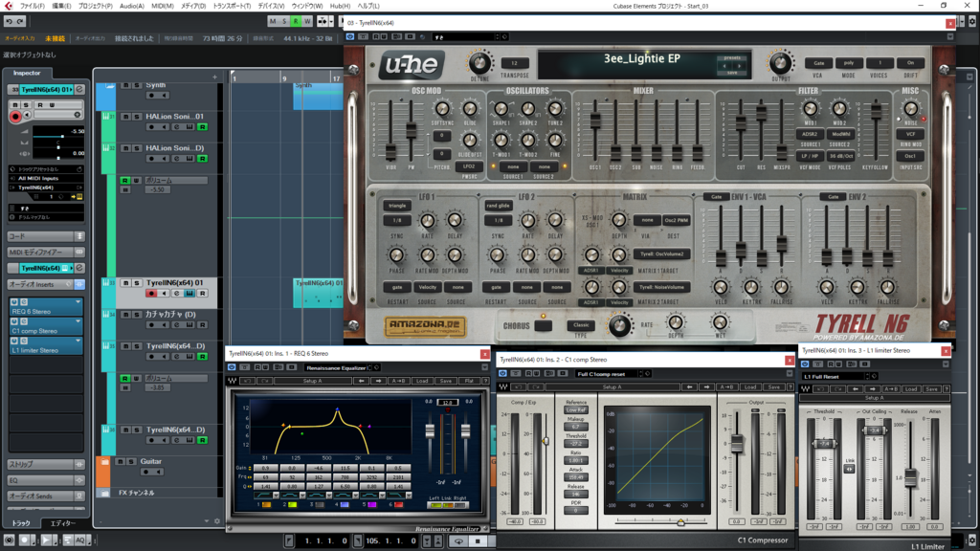Expand the MIDI モディファイアー section
The image size is (980, 551).
[x=46, y=252]
